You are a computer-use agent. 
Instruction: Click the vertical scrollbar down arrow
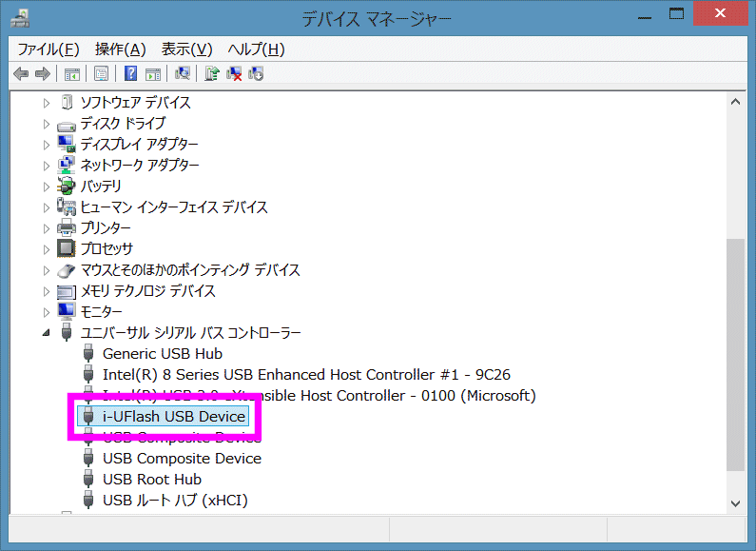735,502
